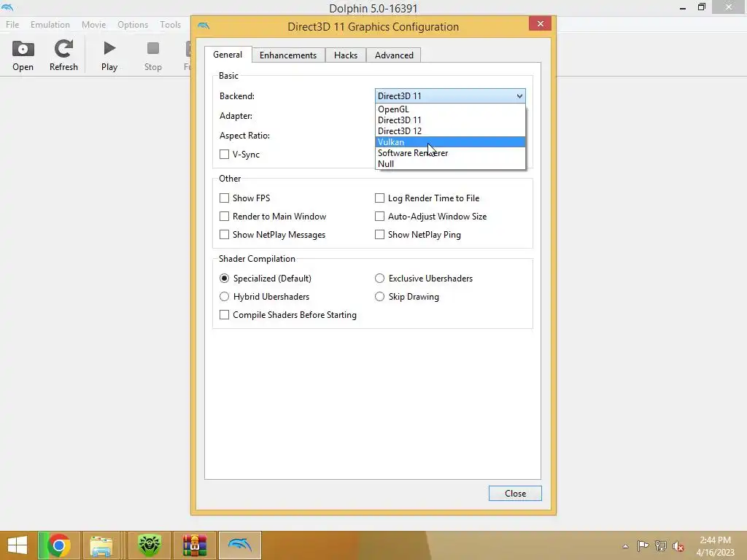Click the network tray icon
This screenshot has height=560, width=747.
click(661, 546)
